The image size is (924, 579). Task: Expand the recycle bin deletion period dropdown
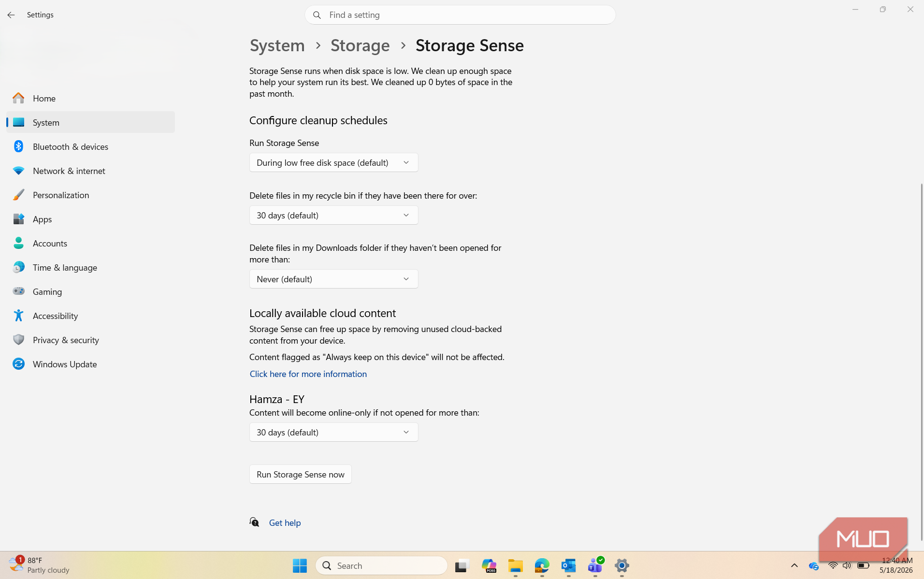(x=333, y=215)
